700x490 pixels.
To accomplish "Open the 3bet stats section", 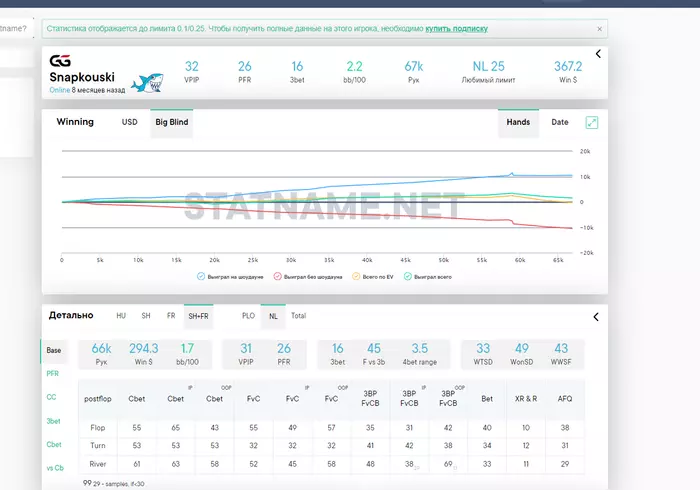I will pyautogui.click(x=53, y=421).
